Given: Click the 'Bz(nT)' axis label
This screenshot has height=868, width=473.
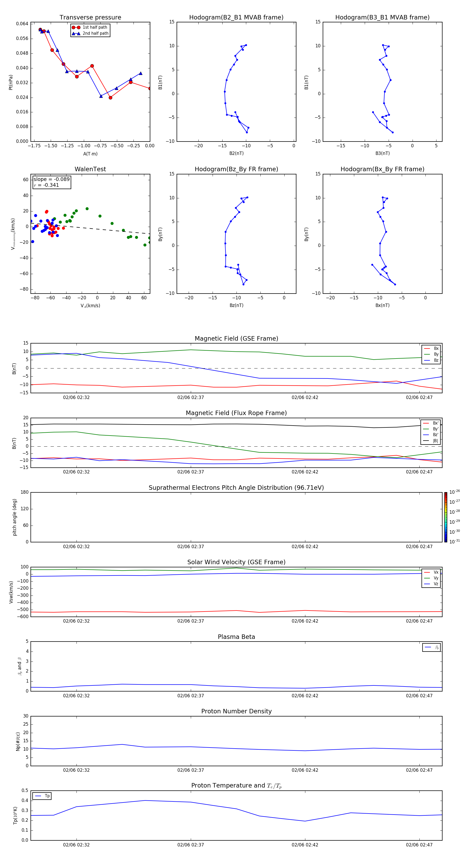Looking at the screenshot, I should pos(236,305).
